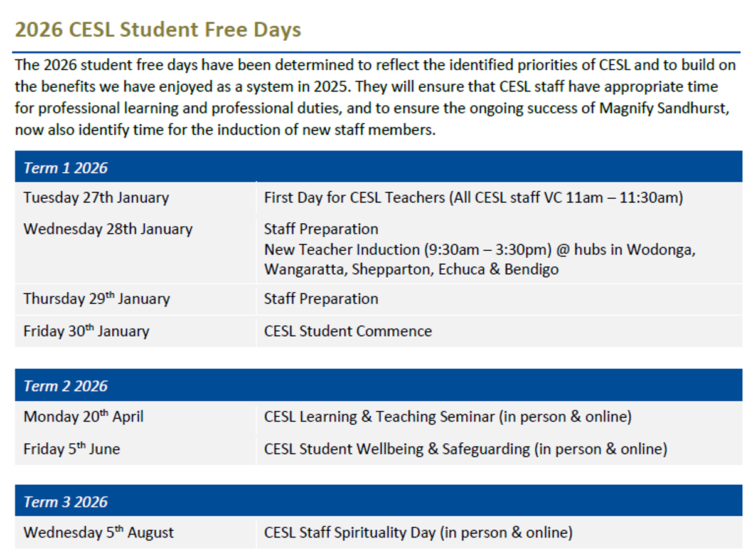The height and width of the screenshot is (560, 753).
Task: Select the 'Friday 5th June' date cell
Action: (x=72, y=449)
